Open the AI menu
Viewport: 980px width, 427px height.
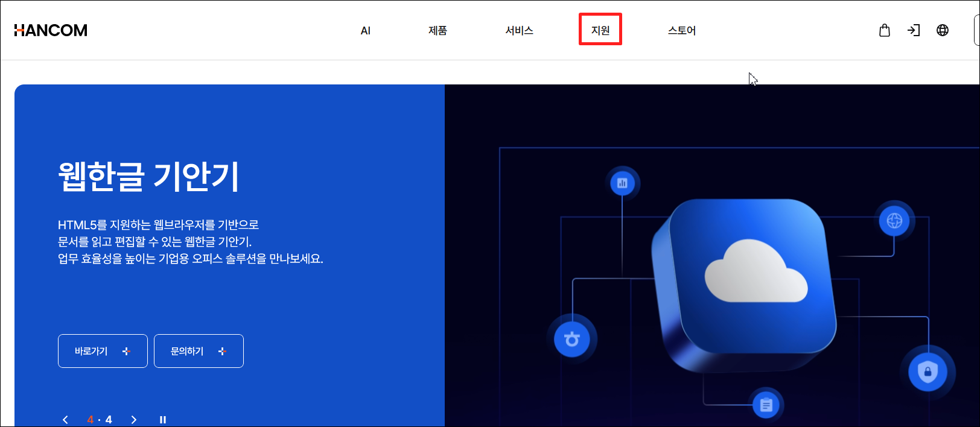pyautogui.click(x=366, y=31)
